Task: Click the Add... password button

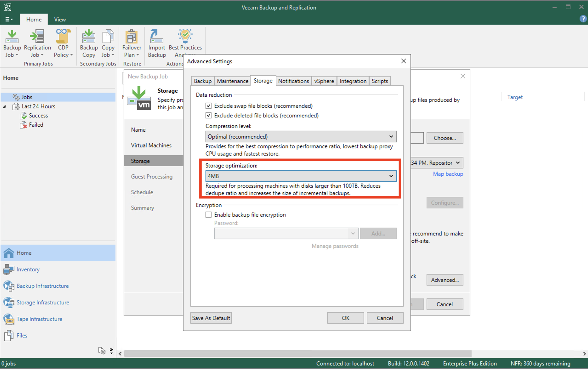Action: coord(378,233)
